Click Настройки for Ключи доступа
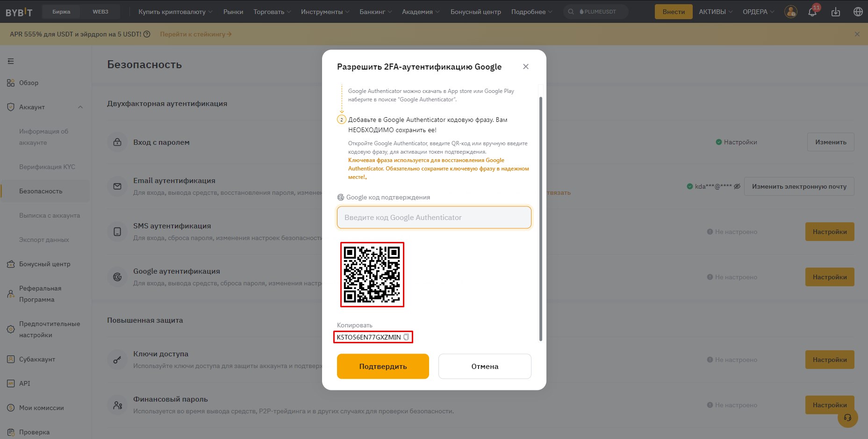 (830, 360)
